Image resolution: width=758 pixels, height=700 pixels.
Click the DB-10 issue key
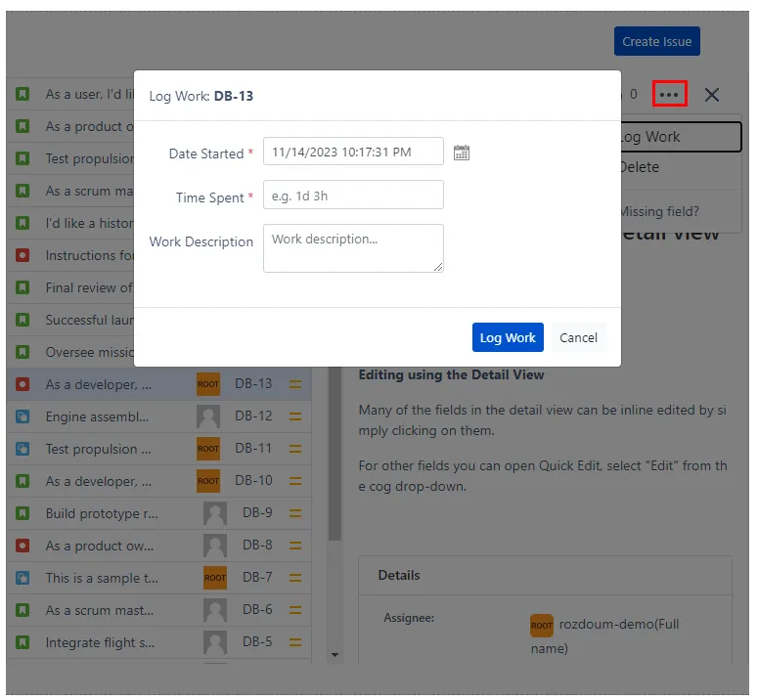pos(253,481)
